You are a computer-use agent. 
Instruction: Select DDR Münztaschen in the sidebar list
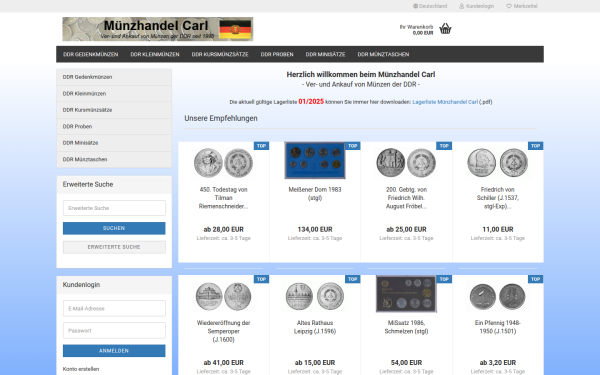(x=114, y=159)
